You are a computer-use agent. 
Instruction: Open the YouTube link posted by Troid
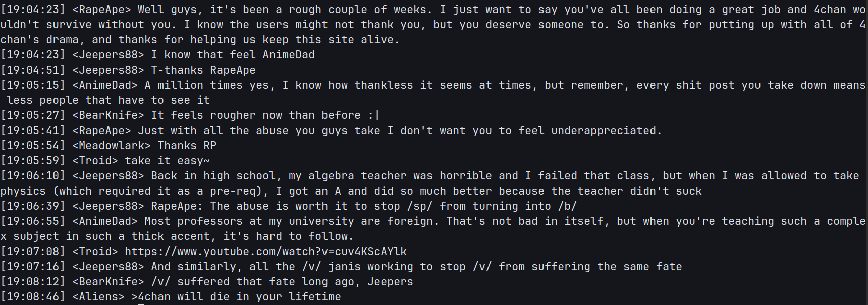(265, 252)
